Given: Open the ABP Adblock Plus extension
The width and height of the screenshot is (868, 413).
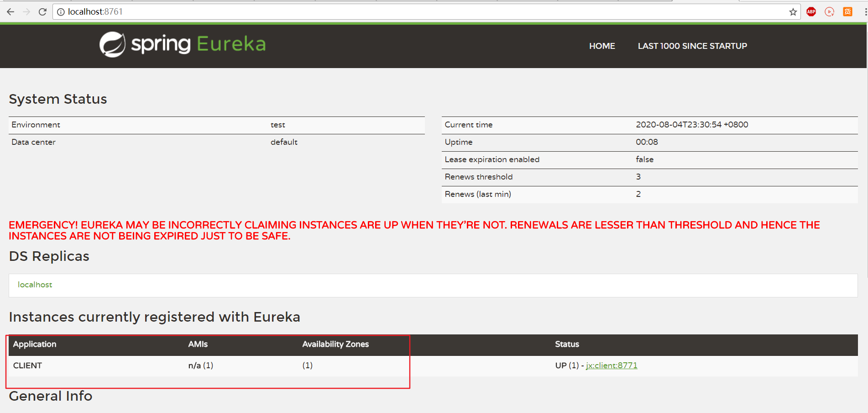Looking at the screenshot, I should pos(811,12).
